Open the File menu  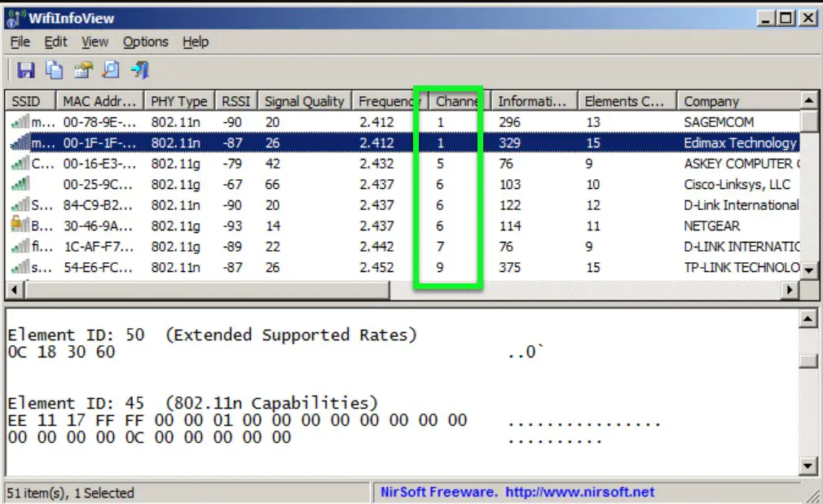20,42
